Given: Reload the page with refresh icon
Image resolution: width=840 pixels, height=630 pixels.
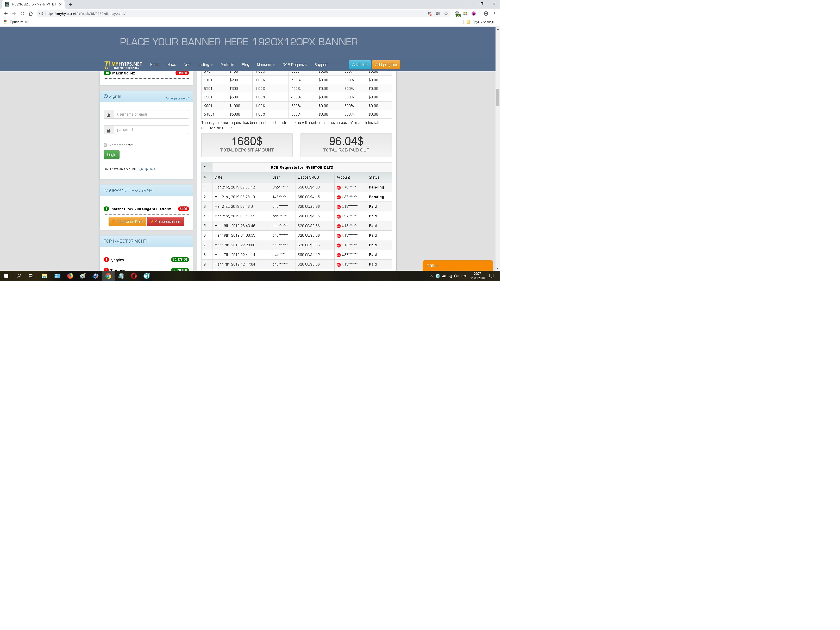Looking at the screenshot, I should click(22, 14).
